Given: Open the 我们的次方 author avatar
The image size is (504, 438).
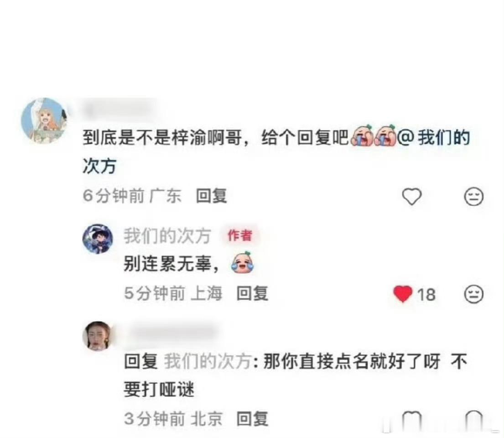Looking at the screenshot, I should click(x=98, y=239).
